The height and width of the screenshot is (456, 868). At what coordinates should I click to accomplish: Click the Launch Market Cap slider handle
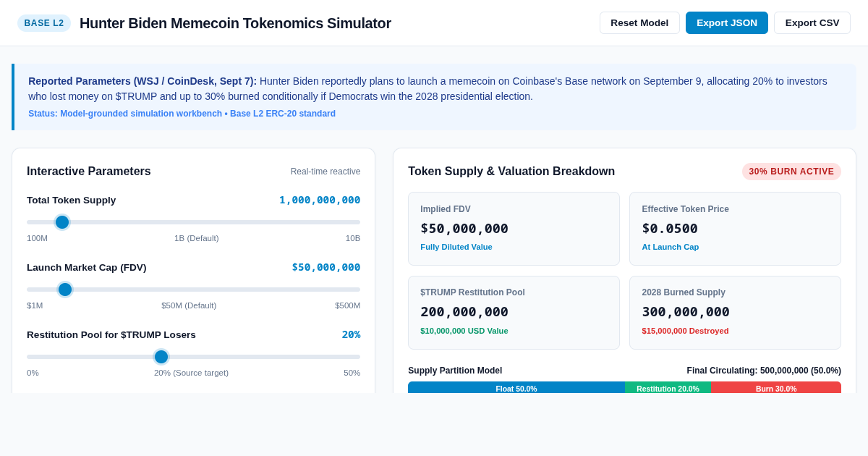(x=65, y=290)
